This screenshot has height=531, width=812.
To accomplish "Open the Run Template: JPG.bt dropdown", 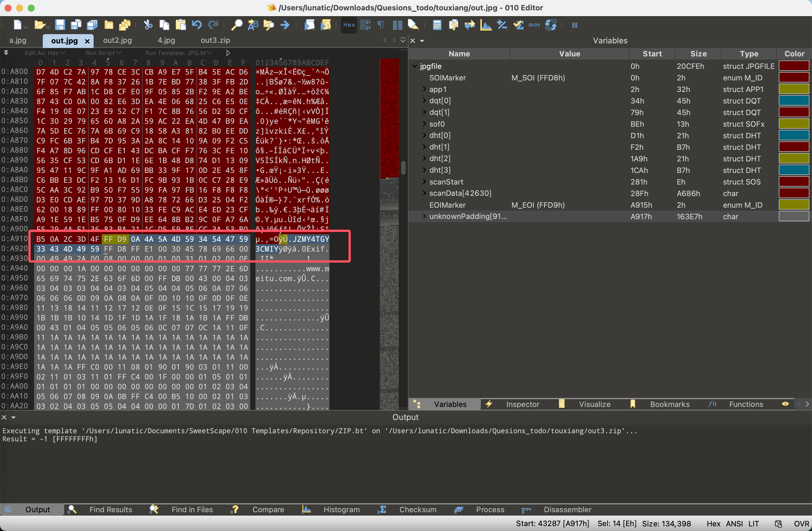I will tap(178, 53).
